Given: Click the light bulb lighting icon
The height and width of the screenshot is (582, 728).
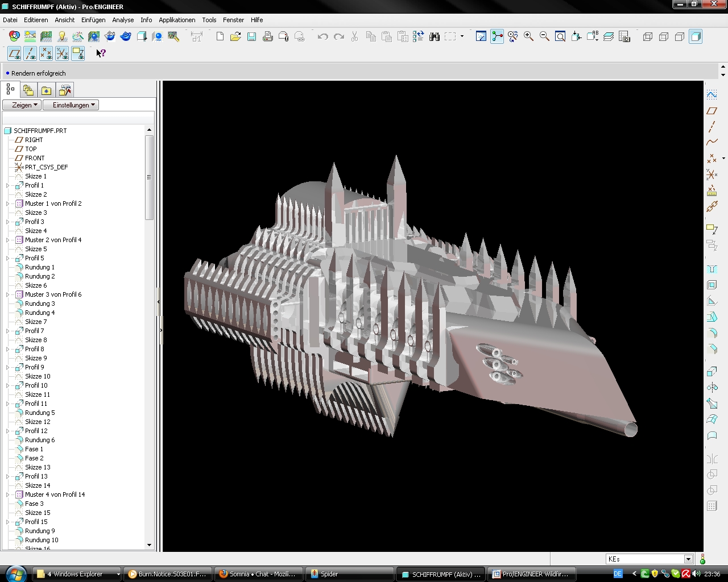Looking at the screenshot, I should point(62,37).
